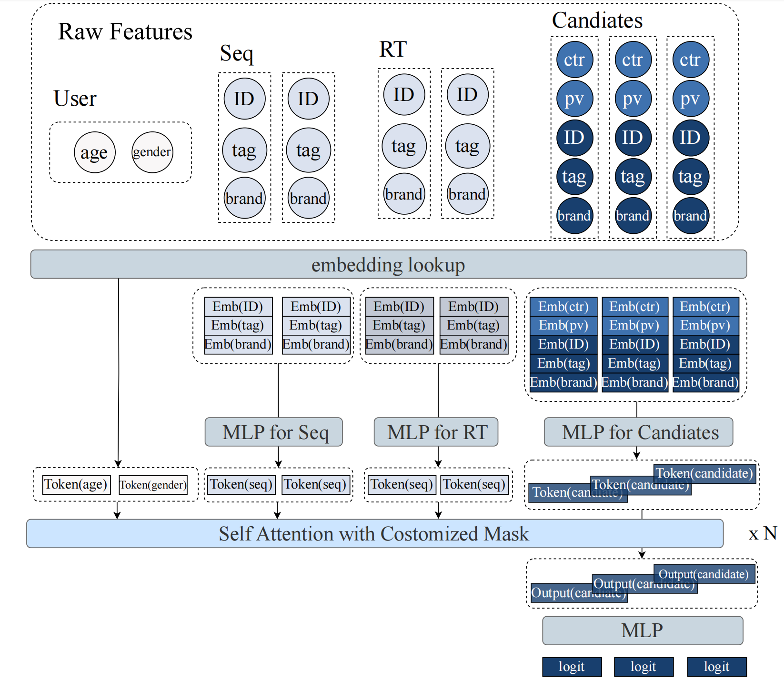
Task: Select the MLP for RT block
Action: 436,432
